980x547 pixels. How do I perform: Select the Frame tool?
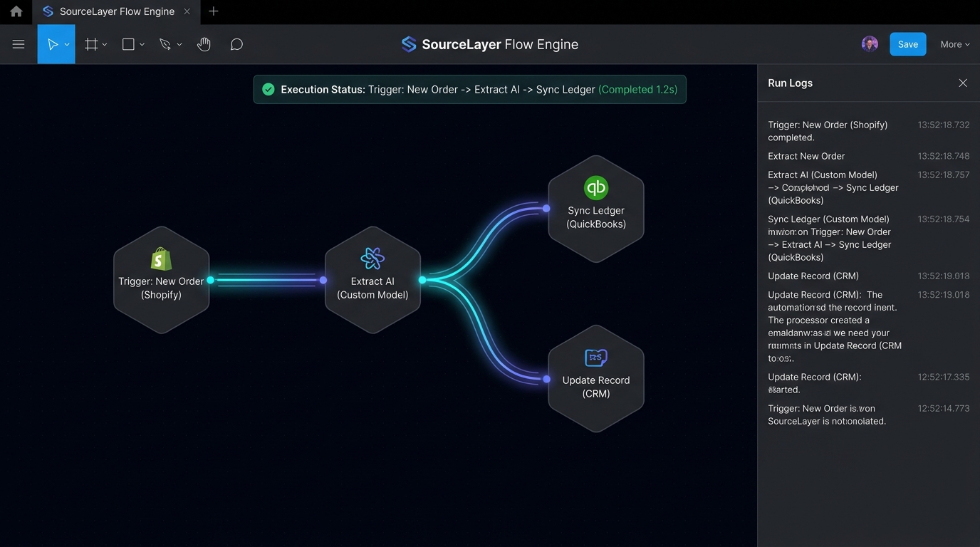pos(91,44)
